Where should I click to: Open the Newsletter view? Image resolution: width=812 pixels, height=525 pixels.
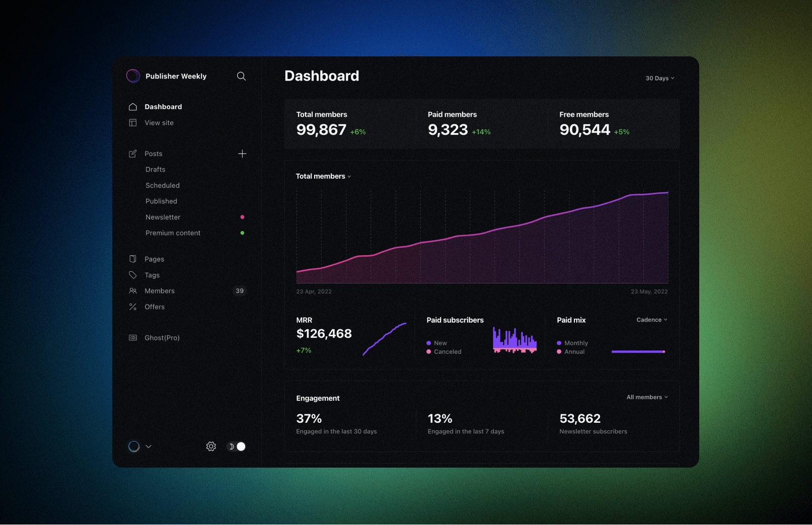163,217
